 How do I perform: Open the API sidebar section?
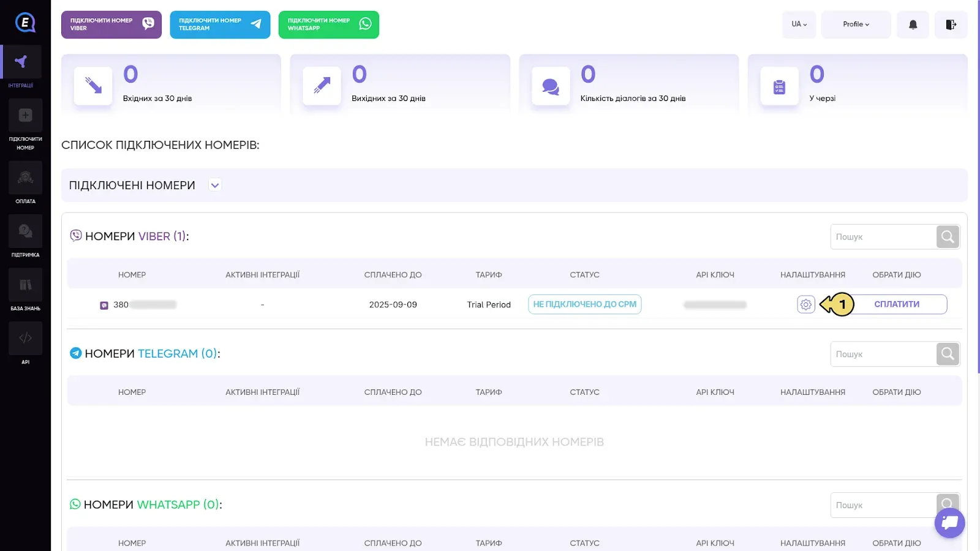25,343
